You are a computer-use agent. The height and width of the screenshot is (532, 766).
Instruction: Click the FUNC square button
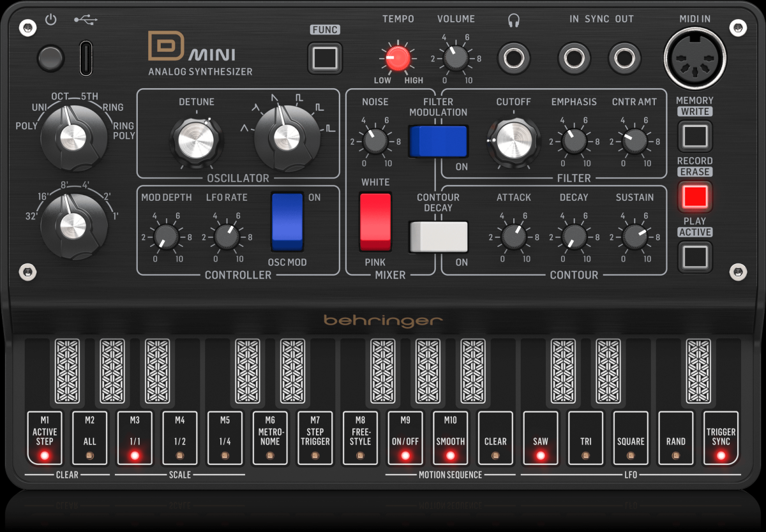[x=325, y=58]
